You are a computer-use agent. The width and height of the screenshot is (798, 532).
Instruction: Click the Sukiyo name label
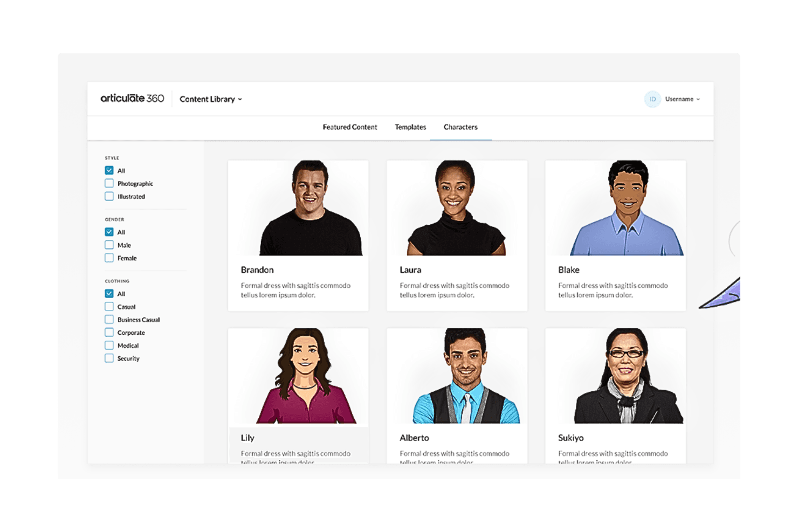point(571,438)
